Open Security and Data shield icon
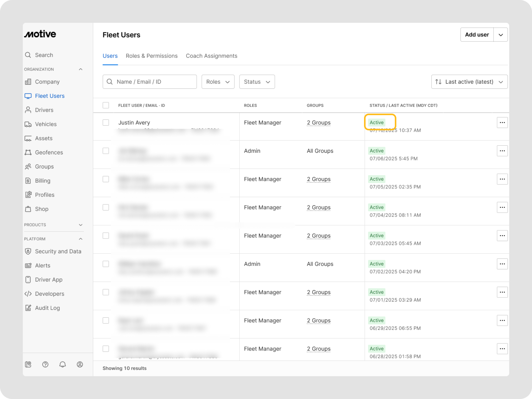 pyautogui.click(x=28, y=251)
